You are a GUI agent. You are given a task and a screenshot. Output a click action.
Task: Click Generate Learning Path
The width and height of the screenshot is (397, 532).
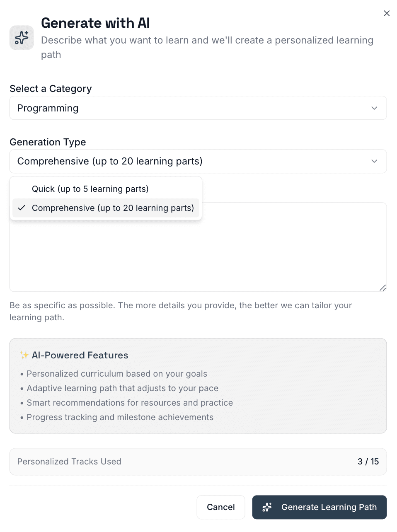click(319, 507)
